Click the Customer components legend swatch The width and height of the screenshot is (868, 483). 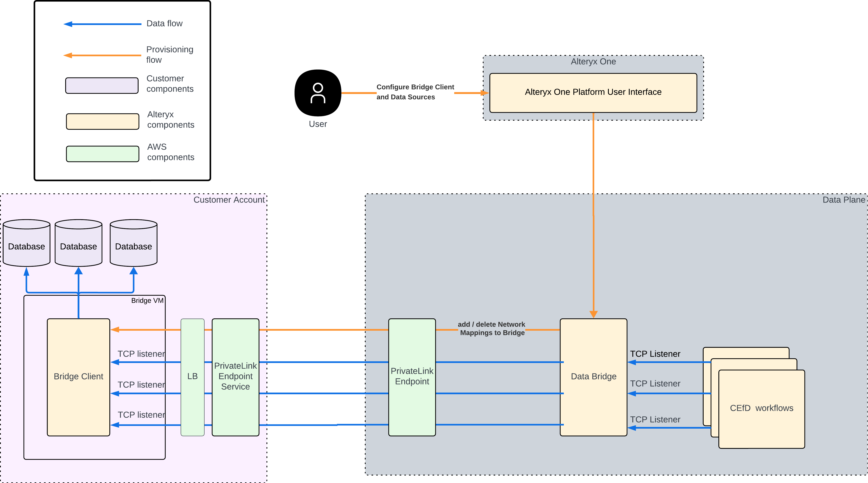tap(102, 86)
